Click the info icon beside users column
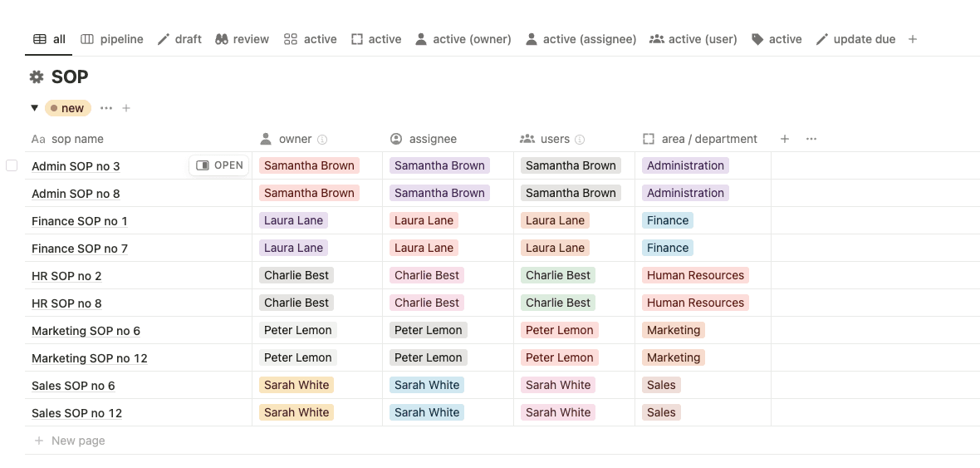Image resolution: width=980 pixels, height=468 pixels. tap(580, 140)
